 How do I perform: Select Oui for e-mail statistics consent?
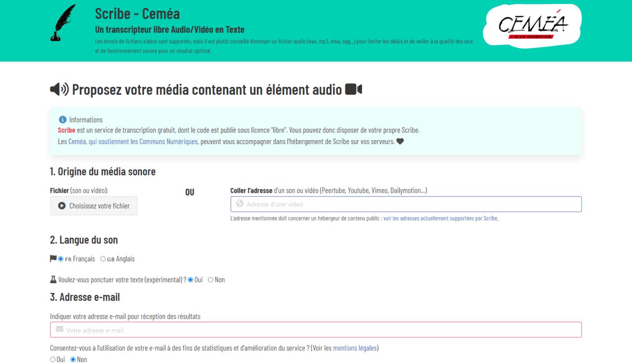(53, 360)
